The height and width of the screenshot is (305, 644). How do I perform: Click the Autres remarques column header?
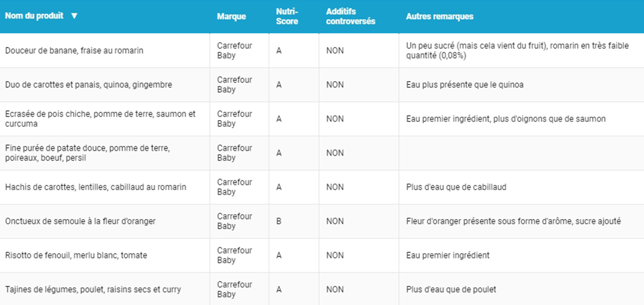[440, 16]
